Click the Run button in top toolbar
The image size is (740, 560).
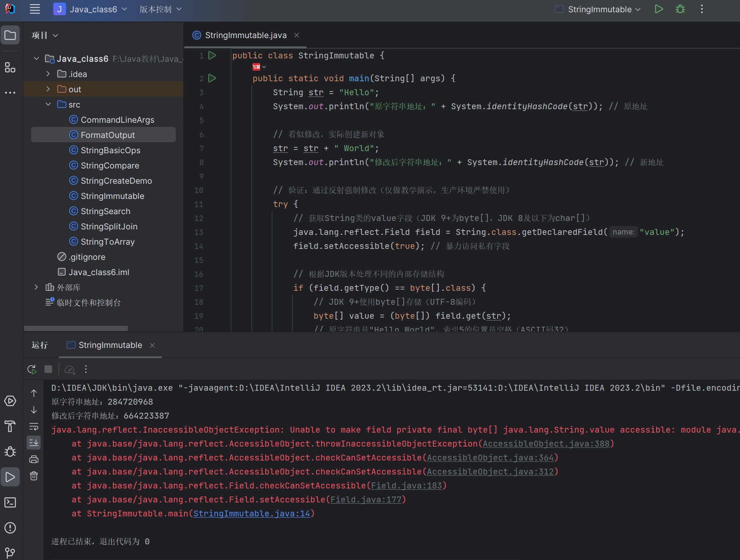[658, 9]
